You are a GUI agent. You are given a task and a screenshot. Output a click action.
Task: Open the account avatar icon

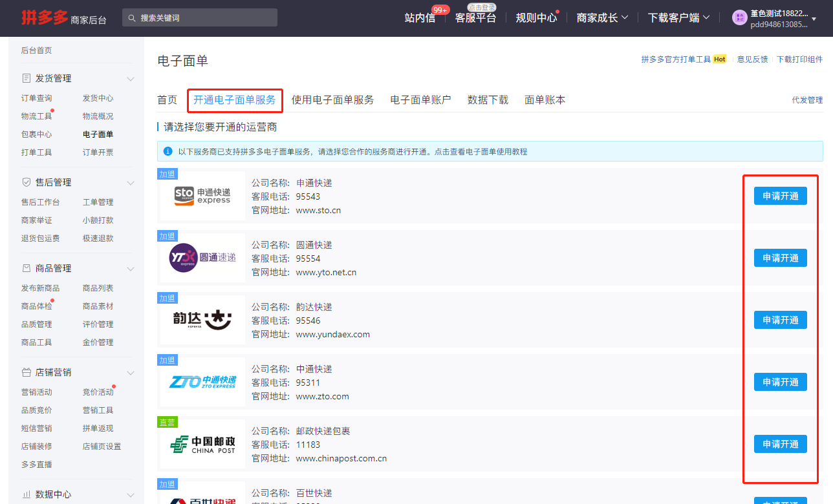click(x=740, y=18)
